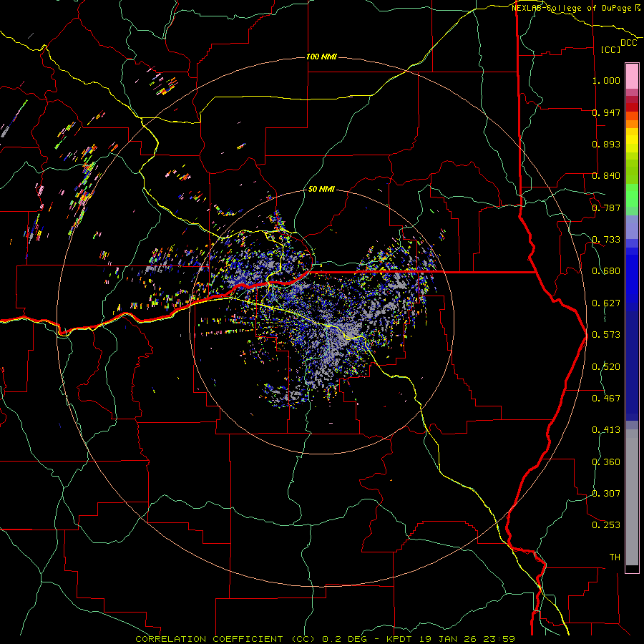Select the 0.733 scale value
Viewport: 644px width, 644px height.
[x=606, y=240]
